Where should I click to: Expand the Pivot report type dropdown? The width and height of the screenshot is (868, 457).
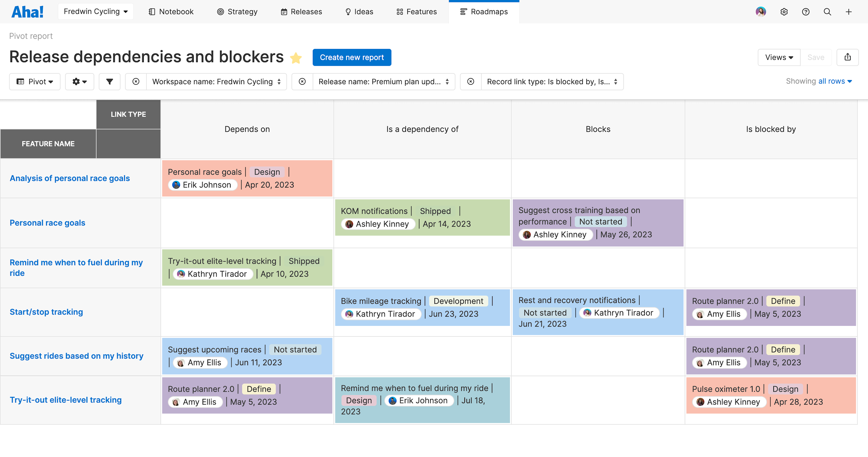[35, 82]
